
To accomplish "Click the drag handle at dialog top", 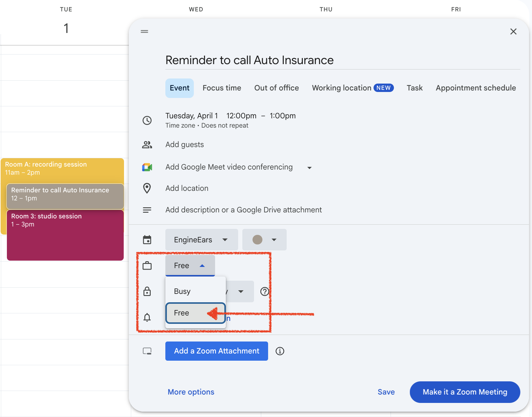I will (x=144, y=31).
